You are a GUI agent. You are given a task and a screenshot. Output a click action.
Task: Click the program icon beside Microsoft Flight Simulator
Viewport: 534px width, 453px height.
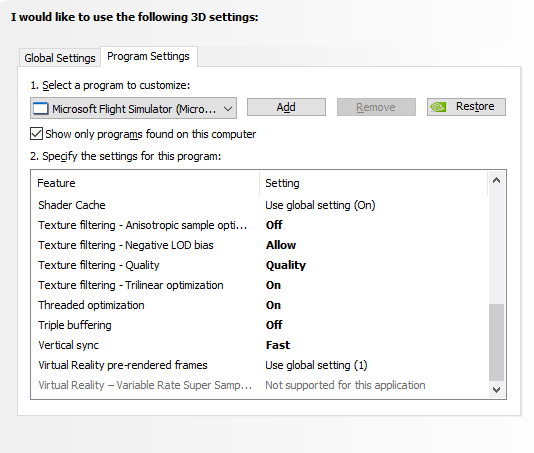(x=41, y=109)
